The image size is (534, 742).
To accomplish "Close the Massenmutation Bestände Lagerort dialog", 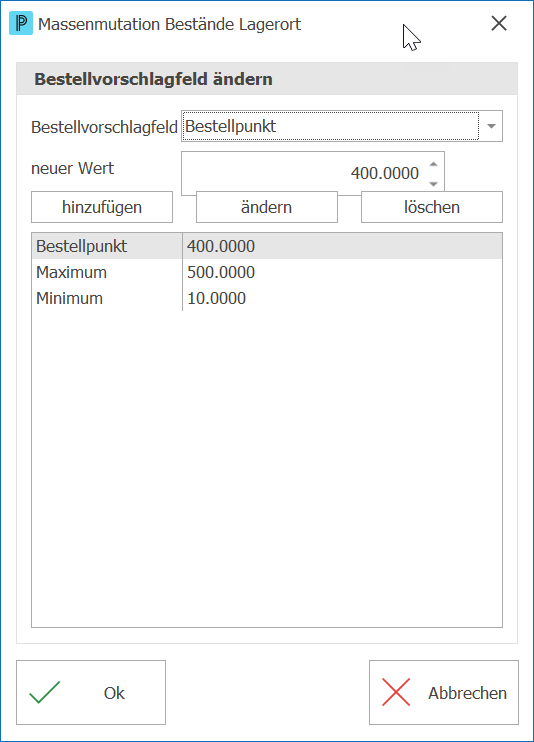I will (499, 23).
